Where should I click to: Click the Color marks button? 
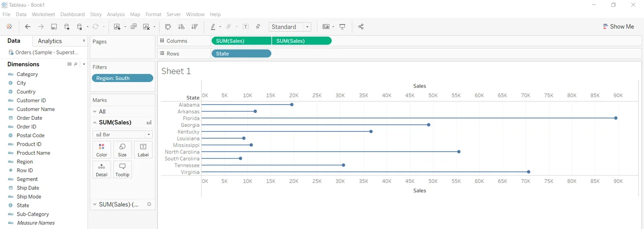click(102, 150)
